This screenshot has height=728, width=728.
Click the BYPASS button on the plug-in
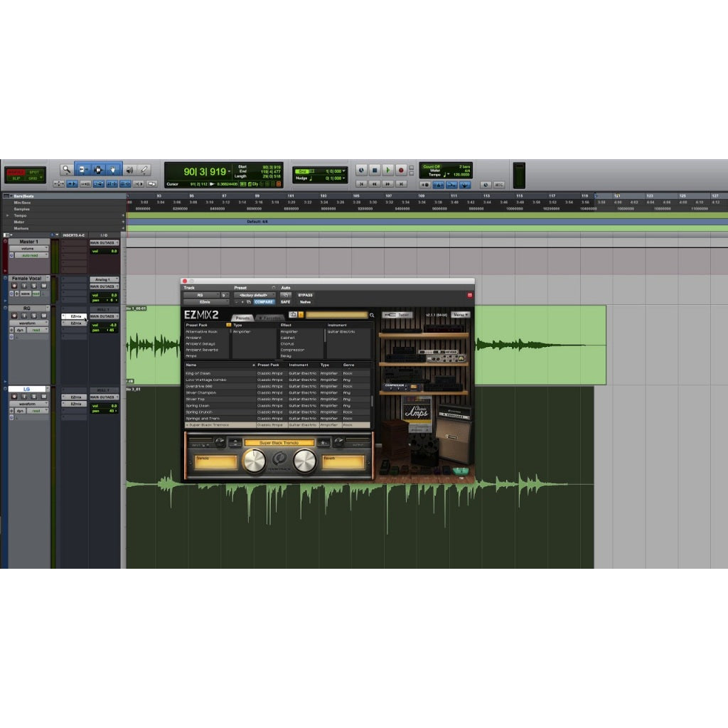(x=305, y=295)
